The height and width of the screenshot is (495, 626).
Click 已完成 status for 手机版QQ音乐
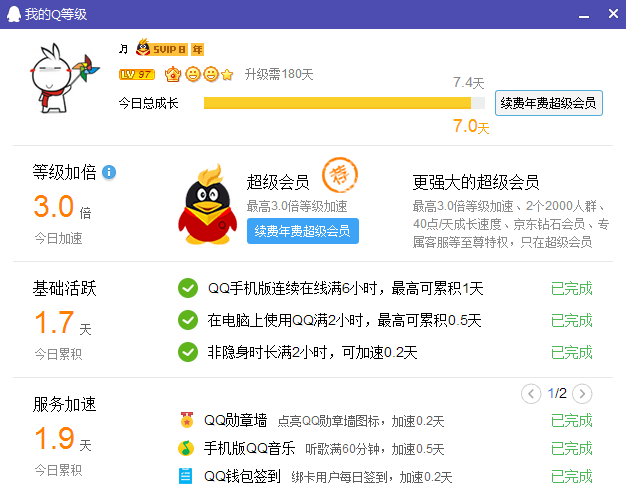coord(571,448)
